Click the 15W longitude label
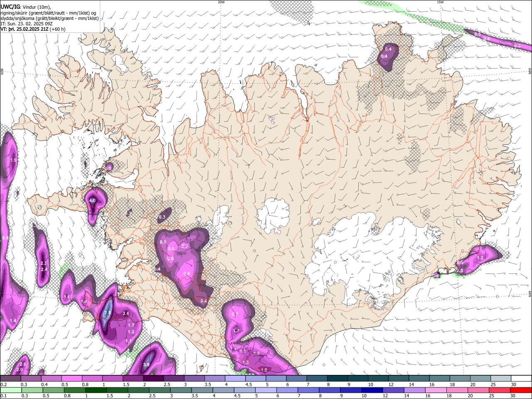532x399 pixels. pyautogui.click(x=440, y=2)
